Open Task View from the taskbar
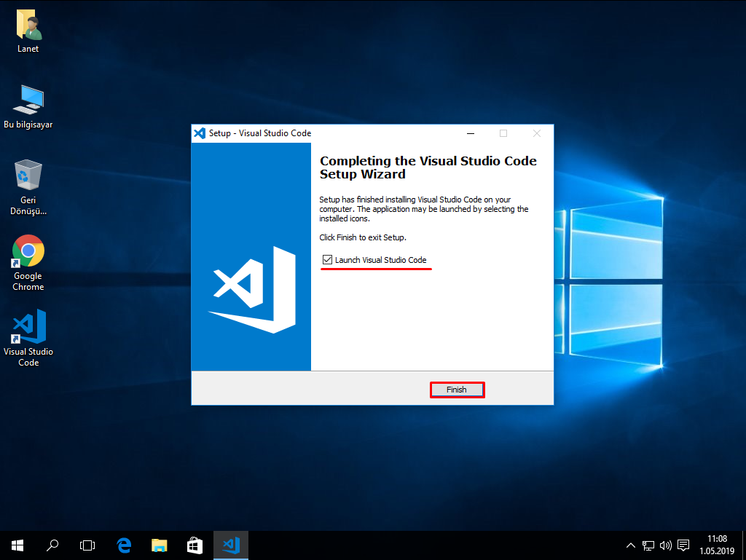The image size is (746, 560). point(87,545)
